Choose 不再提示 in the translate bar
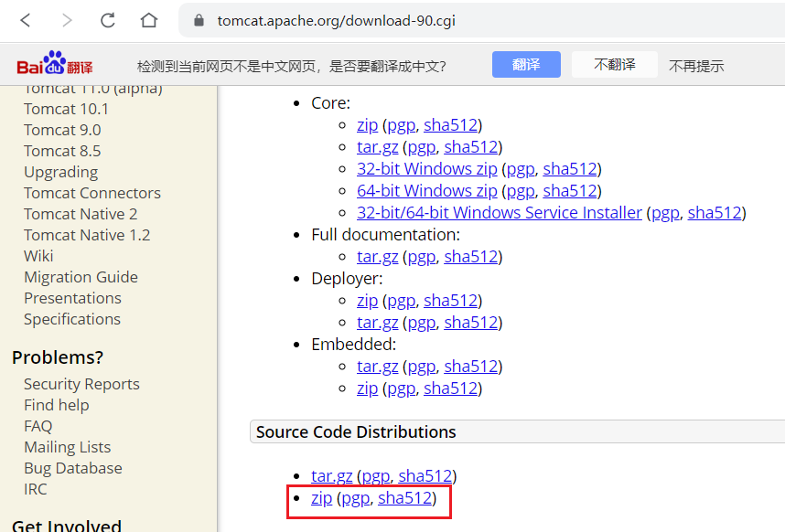 [695, 66]
